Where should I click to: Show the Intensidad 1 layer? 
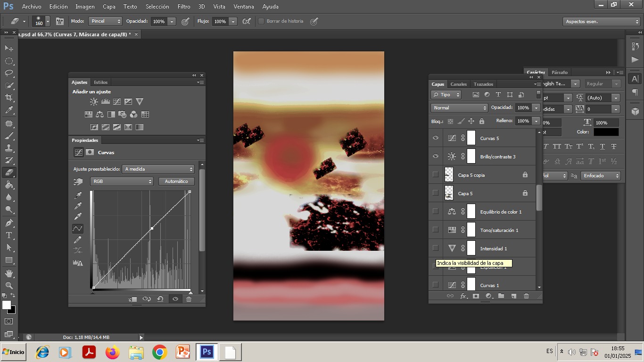tap(436, 248)
